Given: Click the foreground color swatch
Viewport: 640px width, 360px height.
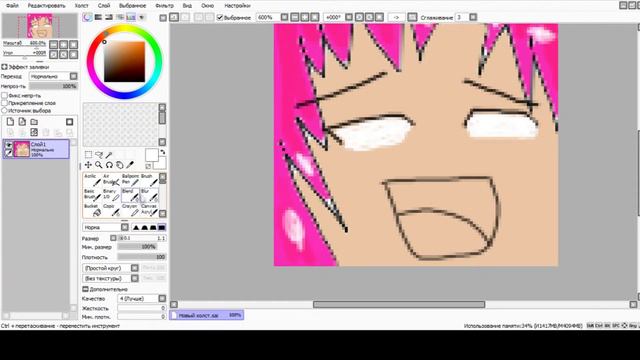Looking at the screenshot, I should coord(151,155).
